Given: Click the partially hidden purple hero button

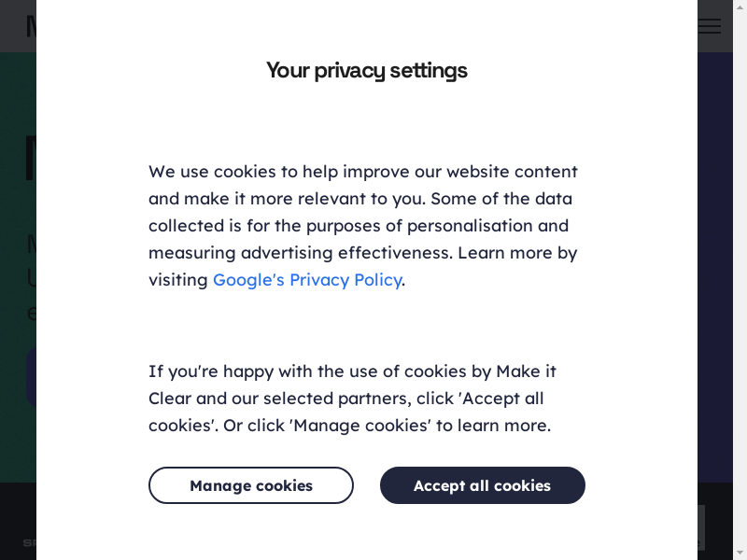Looking at the screenshot, I should 30,377.
